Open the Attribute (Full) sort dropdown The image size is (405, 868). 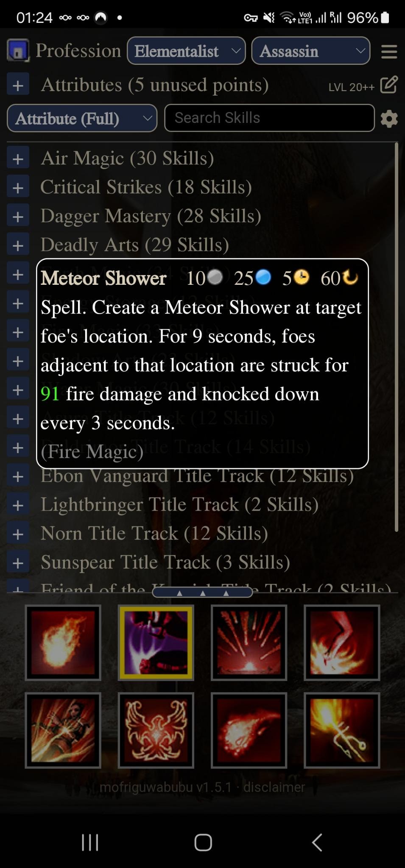tap(82, 118)
